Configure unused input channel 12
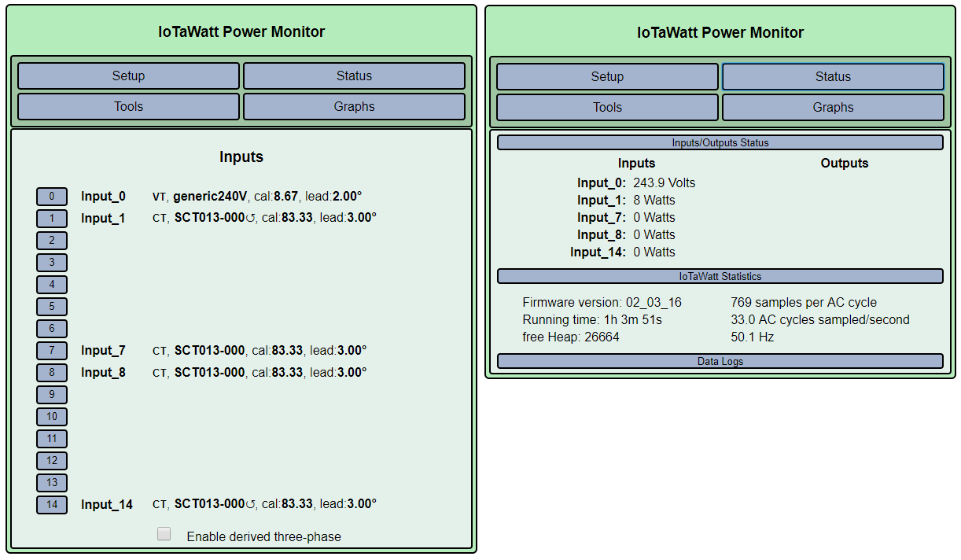961x560 pixels. tap(52, 461)
